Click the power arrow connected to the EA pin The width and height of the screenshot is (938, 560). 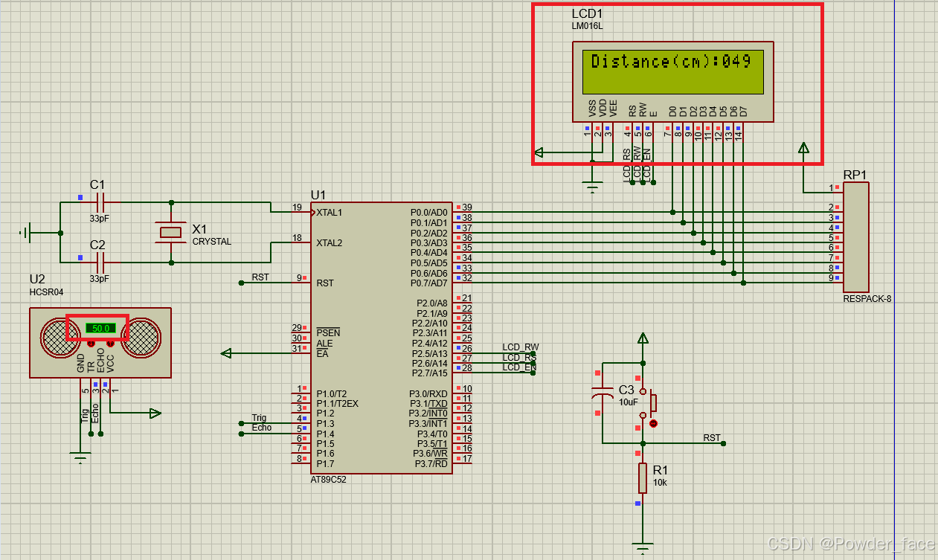point(227,353)
